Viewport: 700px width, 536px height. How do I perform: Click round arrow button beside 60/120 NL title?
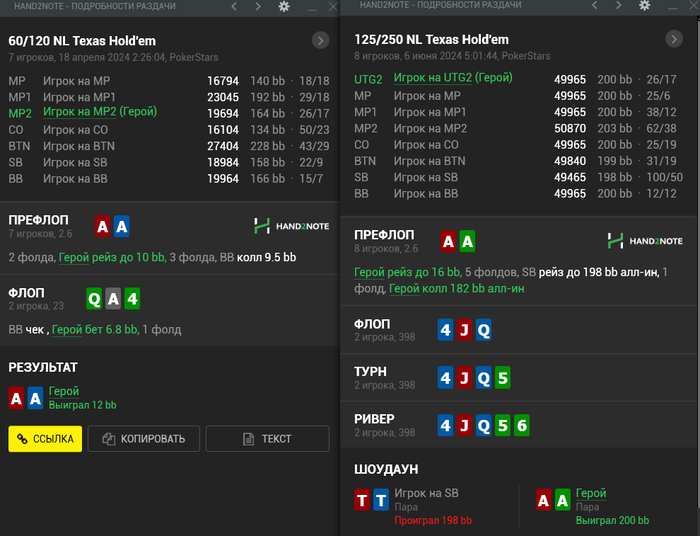(320, 41)
